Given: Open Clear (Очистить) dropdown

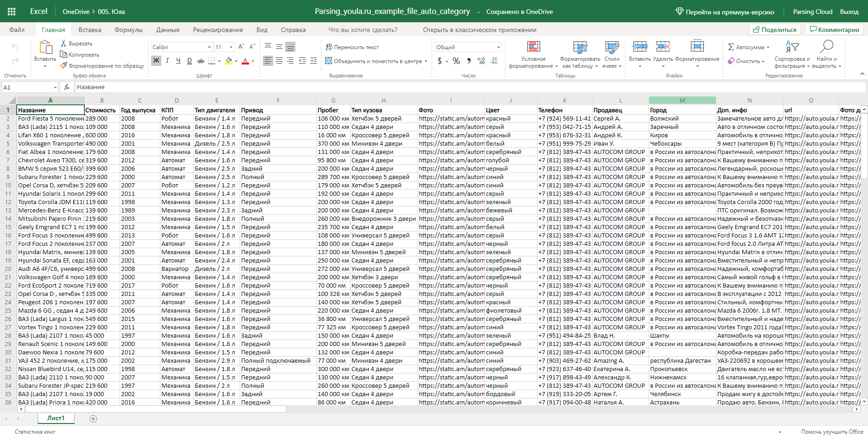Looking at the screenshot, I should [746, 61].
